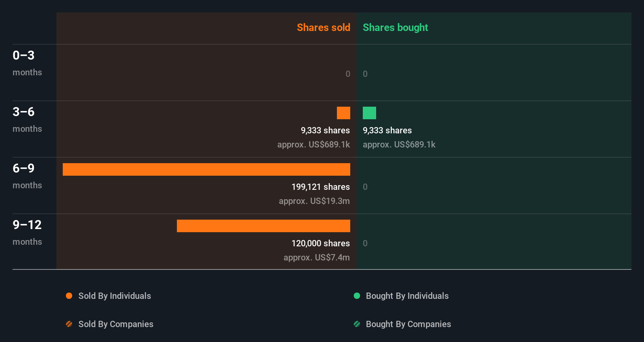Viewport: 644px width, 342px height.
Task: Select the Bought By Companies legend label
Action: tap(408, 324)
